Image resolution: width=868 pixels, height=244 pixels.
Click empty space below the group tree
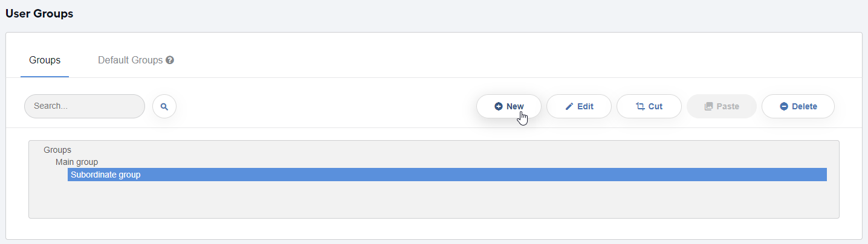[433, 199]
